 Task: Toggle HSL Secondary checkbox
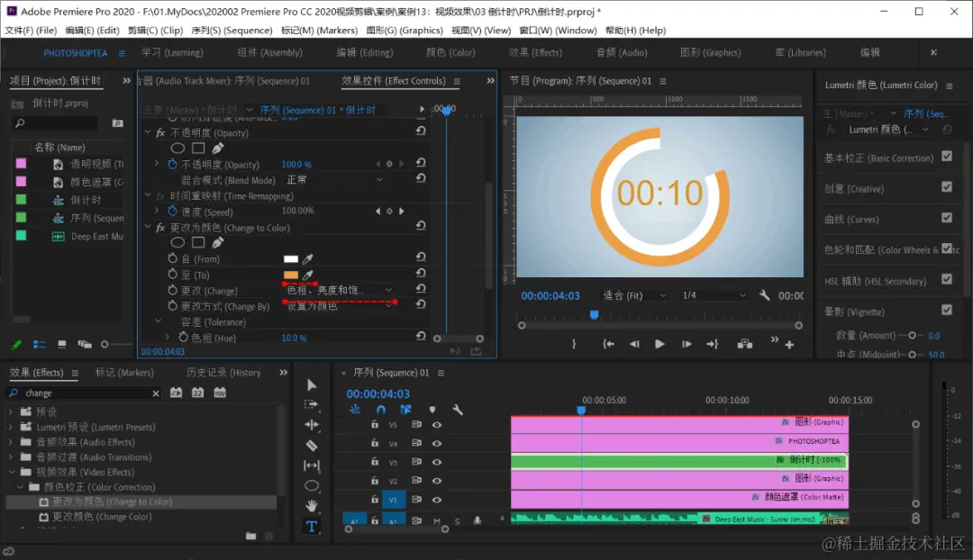[947, 279]
